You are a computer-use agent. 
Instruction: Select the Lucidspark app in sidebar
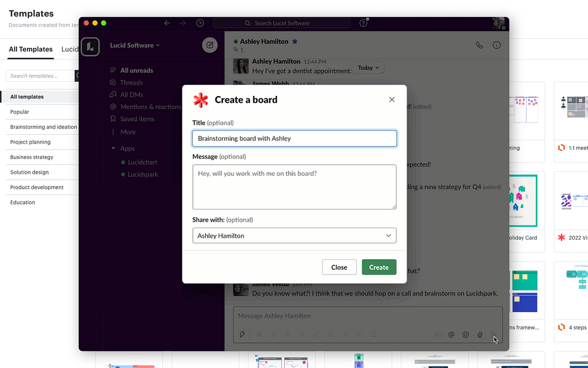[143, 174]
